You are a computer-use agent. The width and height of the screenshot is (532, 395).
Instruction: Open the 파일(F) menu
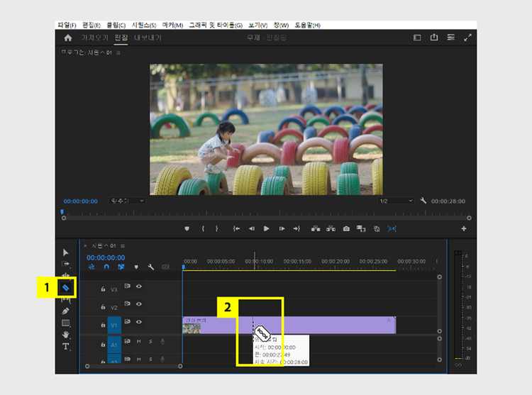(67, 25)
